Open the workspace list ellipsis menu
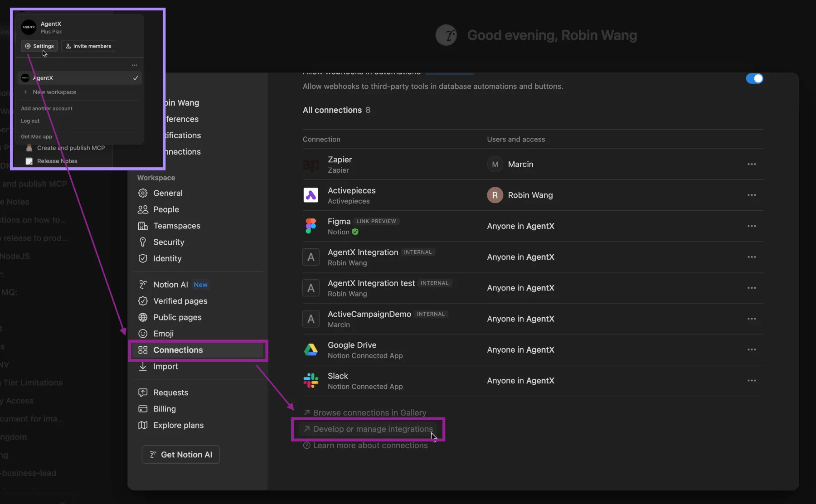This screenshot has height=504, width=816. click(134, 65)
